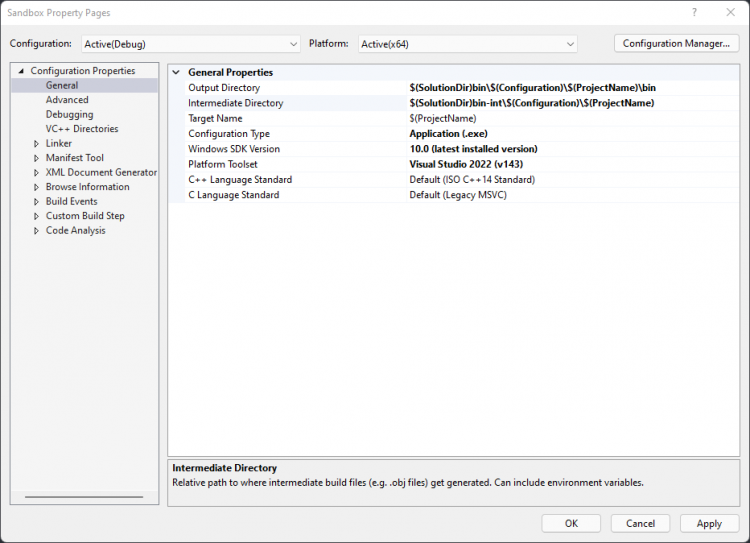Expand the Linker tree node
The height and width of the screenshot is (543, 750).
37,144
